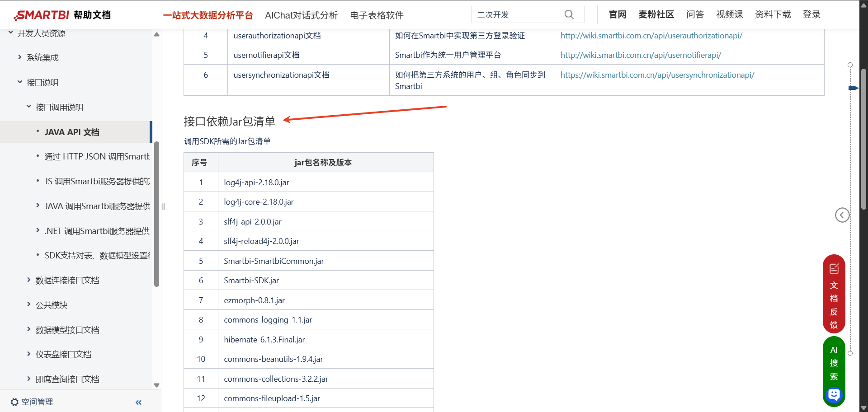This screenshot has height=412, width=868.
Task: Expand the 公共模块 tree node
Action: click(x=29, y=304)
